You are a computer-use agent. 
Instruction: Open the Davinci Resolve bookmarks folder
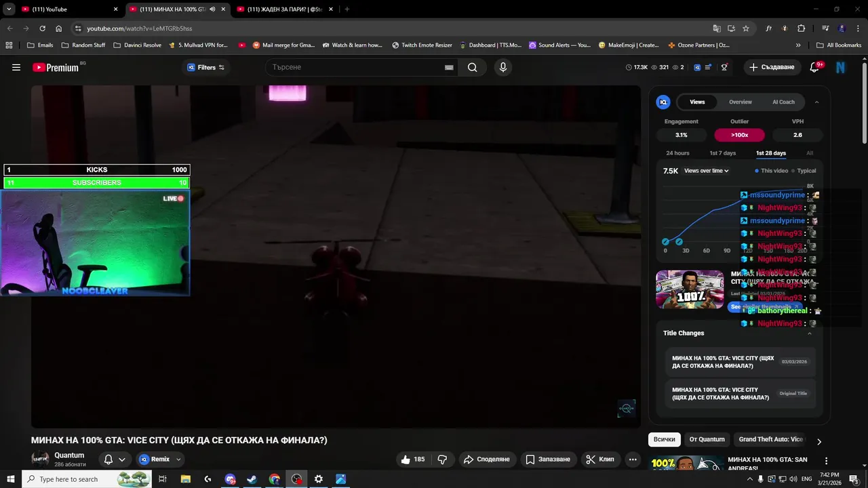pyautogui.click(x=137, y=45)
